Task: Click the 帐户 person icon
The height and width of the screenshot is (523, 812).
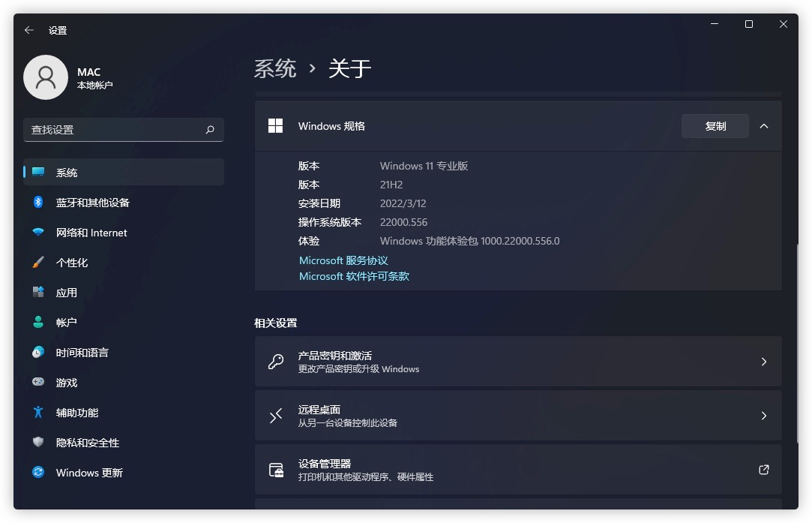Action: [38, 322]
